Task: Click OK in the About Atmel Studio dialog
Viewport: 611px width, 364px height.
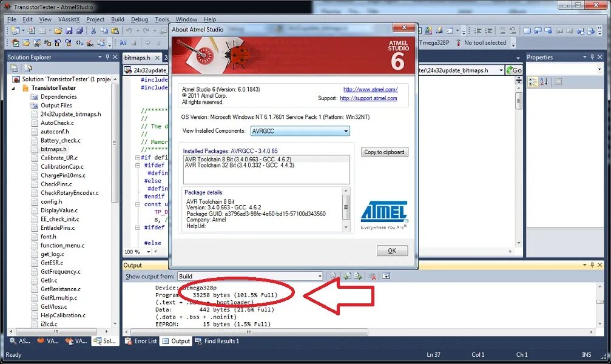Action: click(x=392, y=251)
